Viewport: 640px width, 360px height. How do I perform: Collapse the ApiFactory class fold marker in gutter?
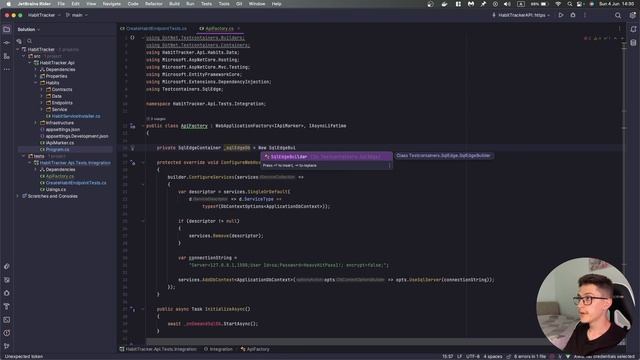(x=143, y=126)
